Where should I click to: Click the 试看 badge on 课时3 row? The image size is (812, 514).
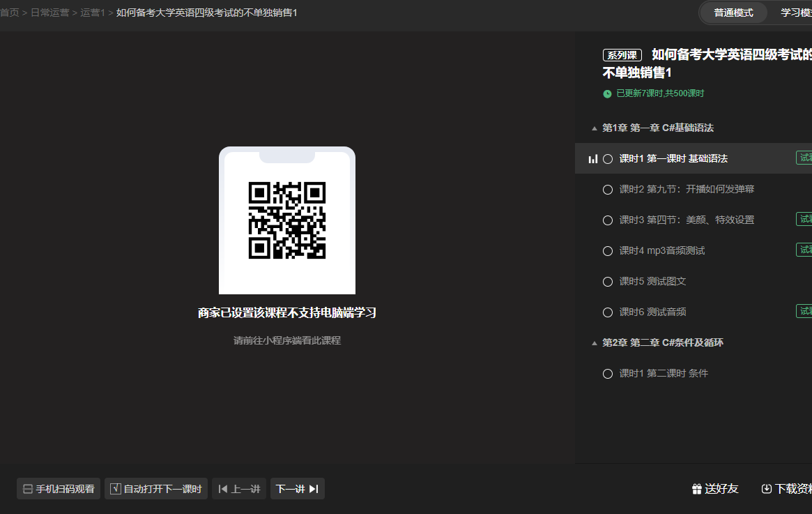[x=804, y=219]
